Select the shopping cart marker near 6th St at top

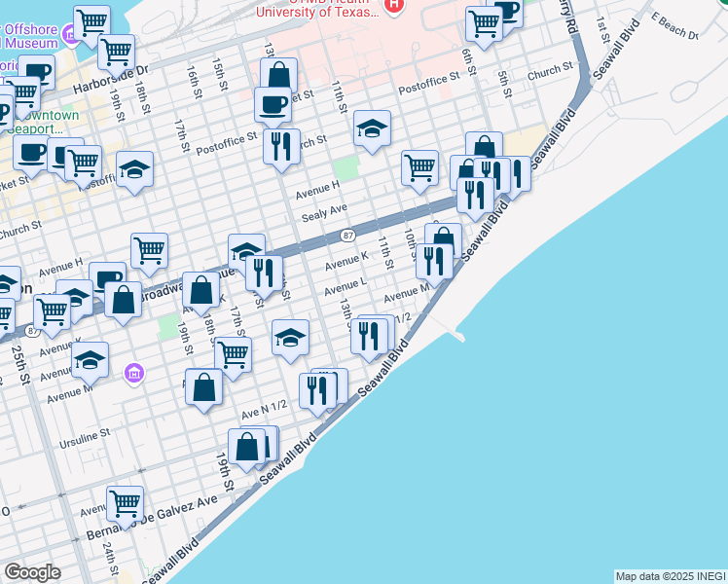pos(483,24)
